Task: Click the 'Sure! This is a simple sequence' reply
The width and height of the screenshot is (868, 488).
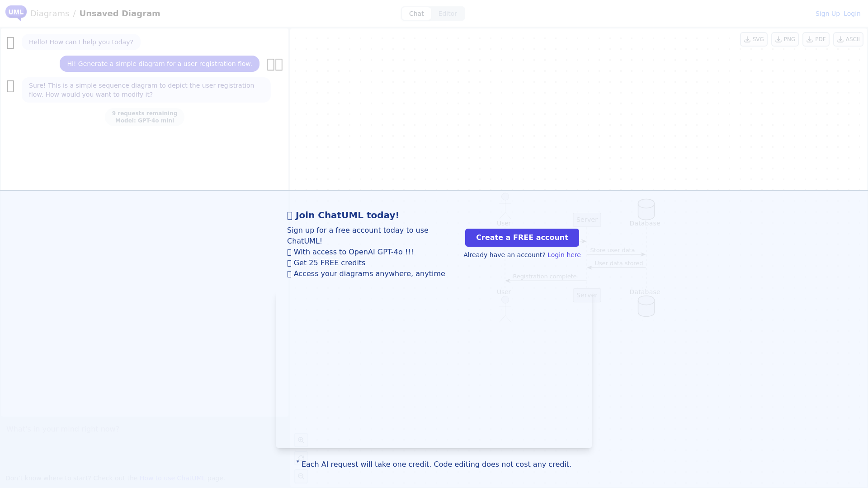Action: (146, 90)
